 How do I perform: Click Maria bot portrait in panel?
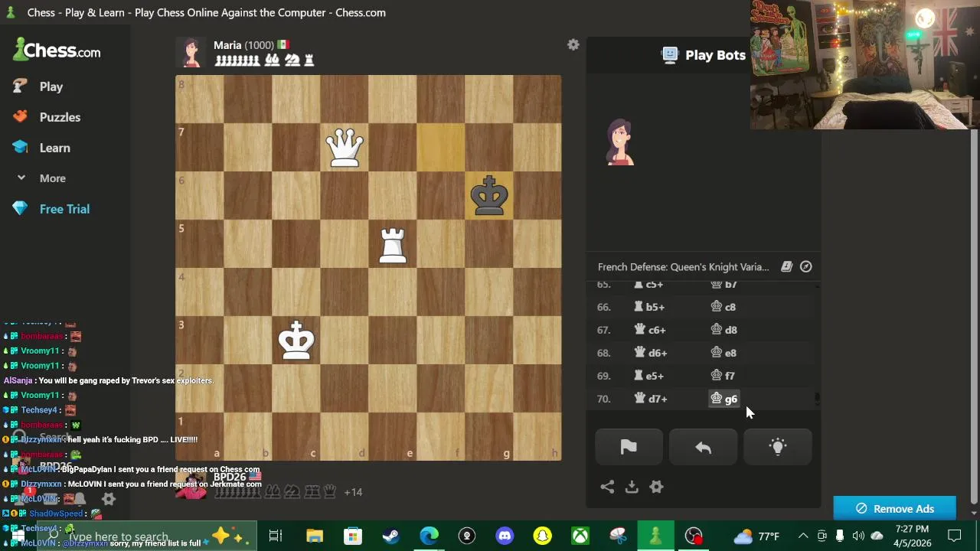(x=620, y=142)
